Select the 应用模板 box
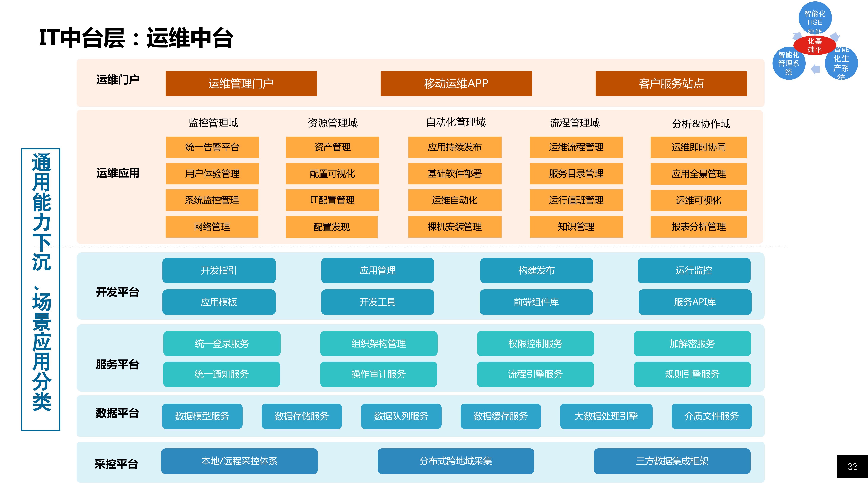 219,302
